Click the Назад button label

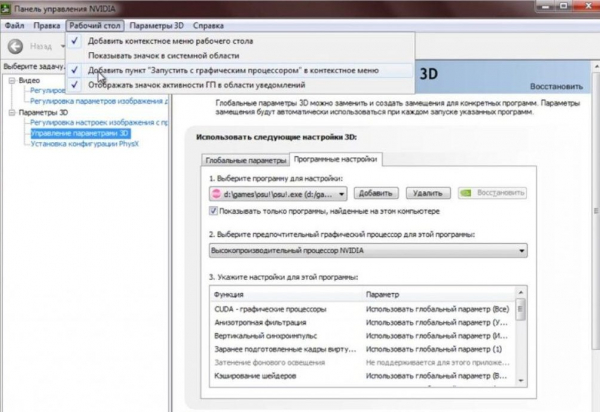point(41,47)
